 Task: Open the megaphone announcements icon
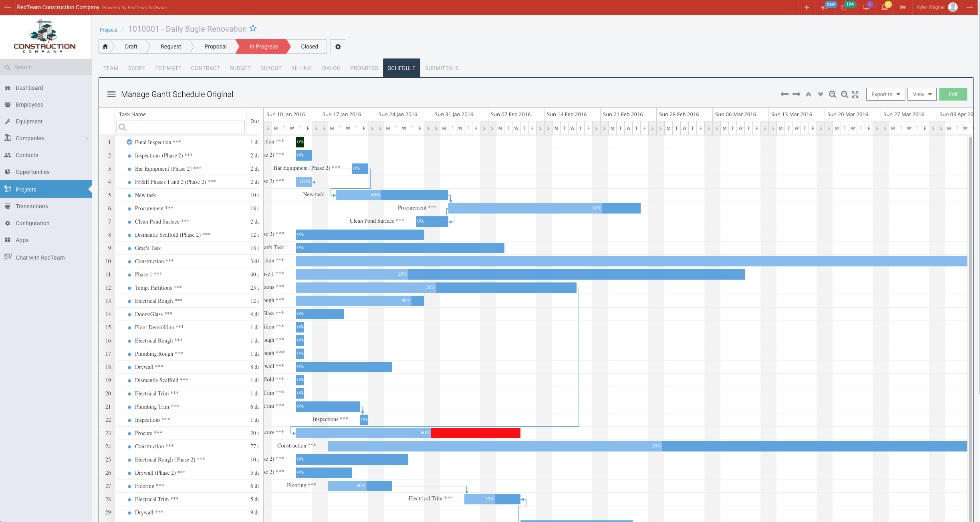coord(824,7)
